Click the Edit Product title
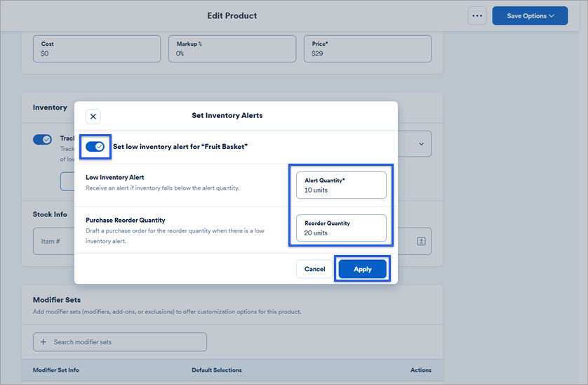 [x=232, y=15]
